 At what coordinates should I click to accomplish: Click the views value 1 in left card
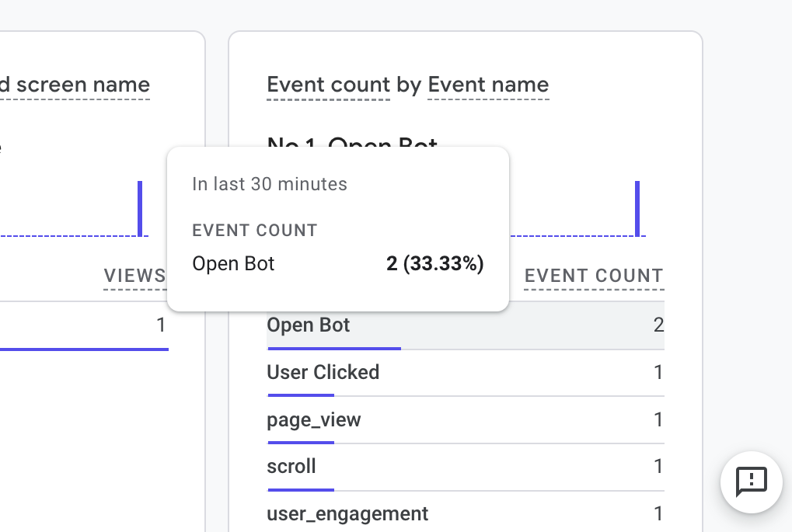[x=162, y=325]
